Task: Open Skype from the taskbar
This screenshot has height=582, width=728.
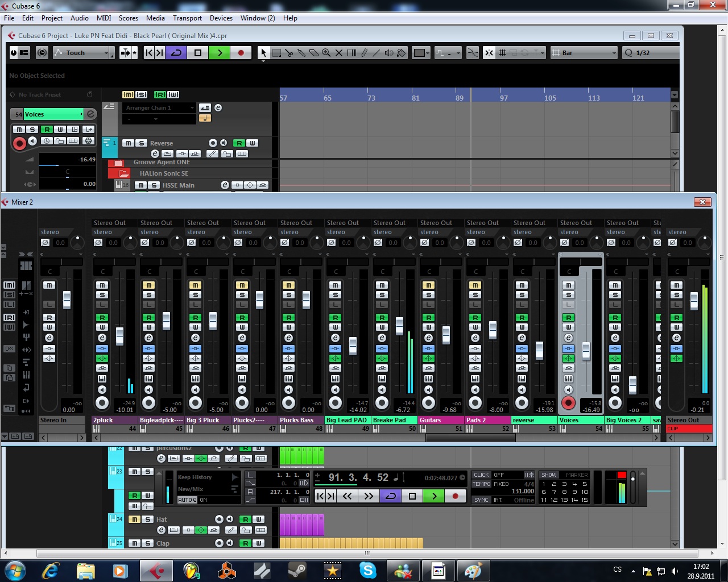Action: tap(367, 570)
